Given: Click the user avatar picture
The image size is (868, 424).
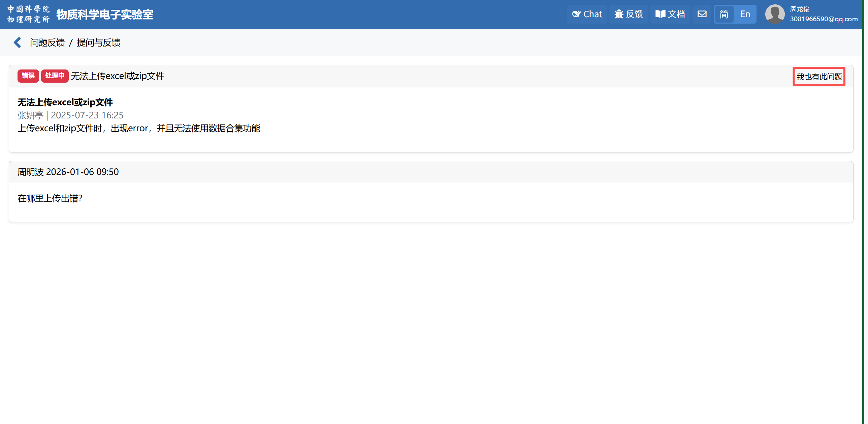Looking at the screenshot, I should (x=775, y=14).
